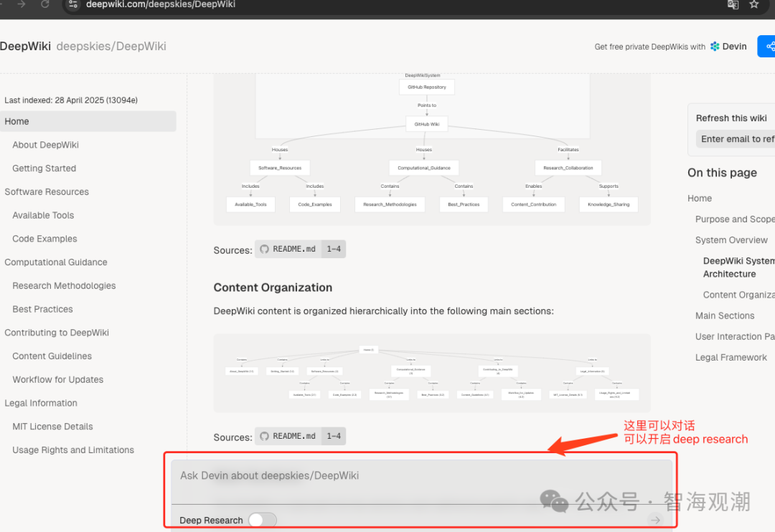Open site info icon in address bar
The image size is (775, 532).
pyautogui.click(x=73, y=4)
